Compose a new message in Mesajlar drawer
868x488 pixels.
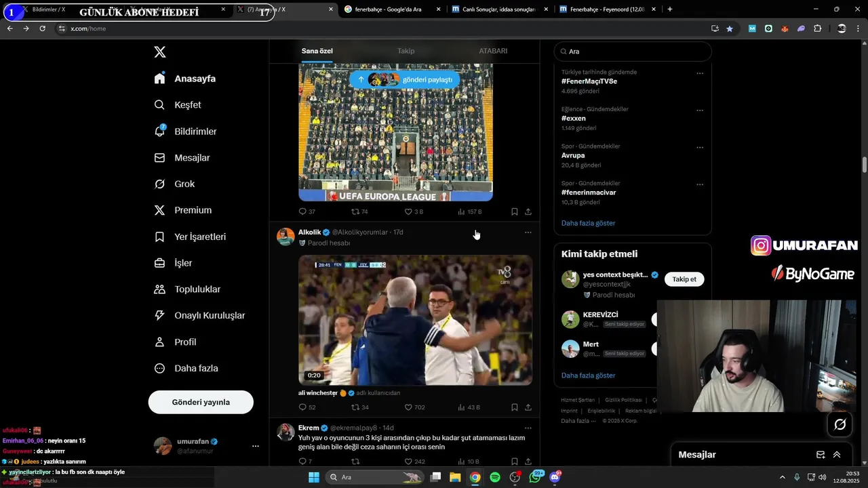821,455
